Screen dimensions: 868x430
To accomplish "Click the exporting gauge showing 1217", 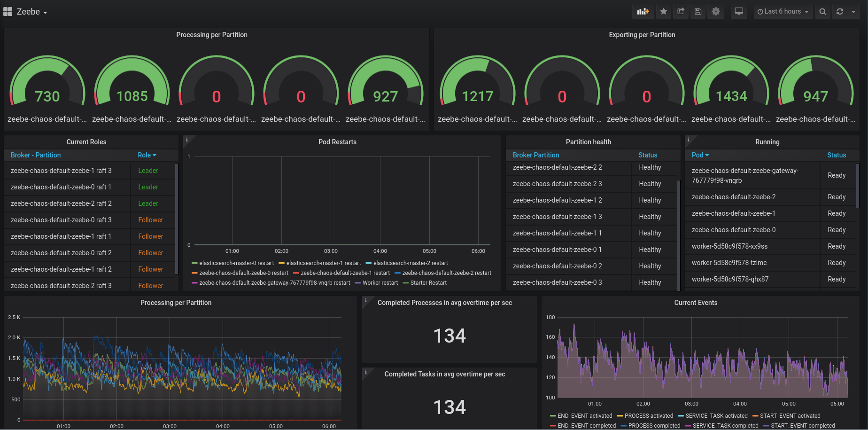I will click(478, 81).
